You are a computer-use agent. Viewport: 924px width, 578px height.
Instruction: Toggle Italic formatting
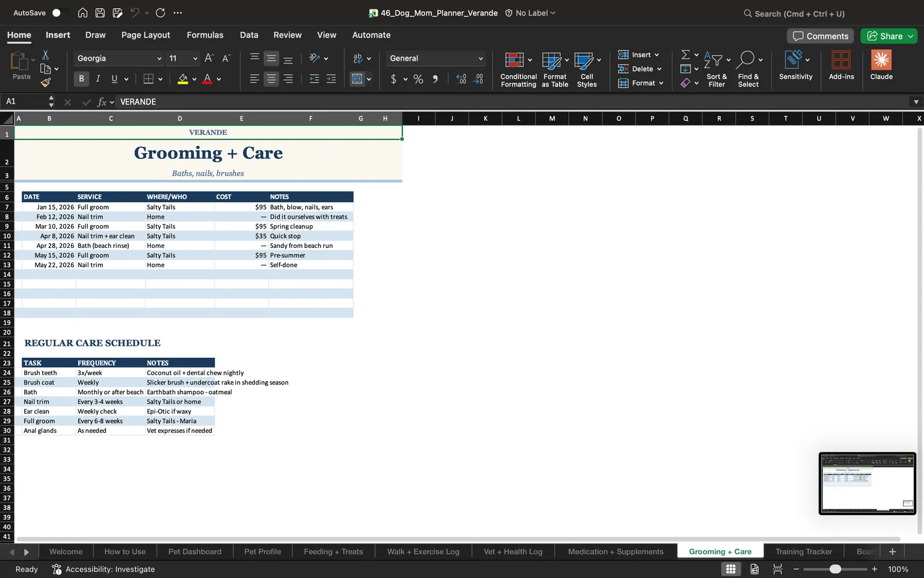[98, 79]
